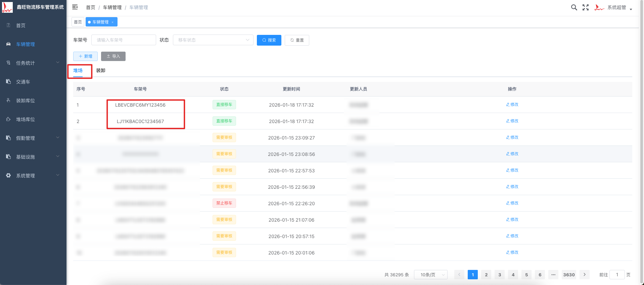This screenshot has width=644, height=285.
Task: Click the system logo in sidebar
Action: [x=7, y=7]
